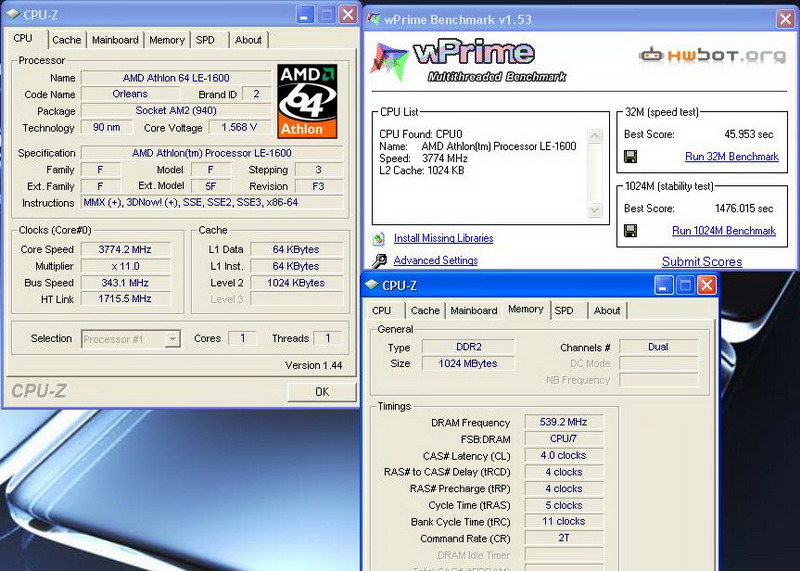This screenshot has width=800, height=571.
Task: Click the Package value Socket AM2 (940)
Action: (x=176, y=111)
